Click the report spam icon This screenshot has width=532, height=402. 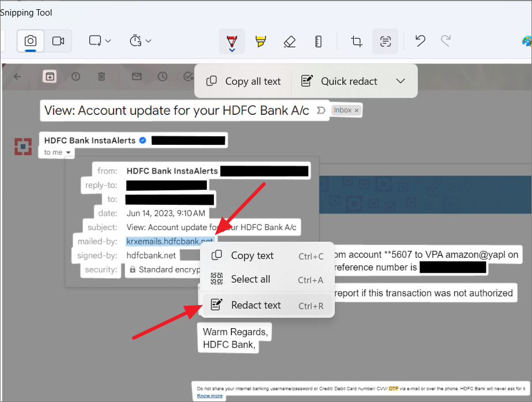pyautogui.click(x=76, y=77)
